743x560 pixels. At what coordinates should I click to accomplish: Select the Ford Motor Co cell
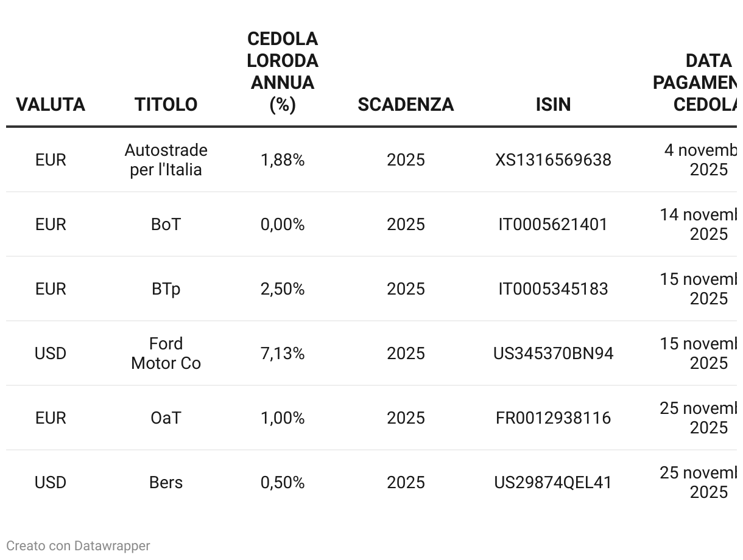click(x=166, y=354)
